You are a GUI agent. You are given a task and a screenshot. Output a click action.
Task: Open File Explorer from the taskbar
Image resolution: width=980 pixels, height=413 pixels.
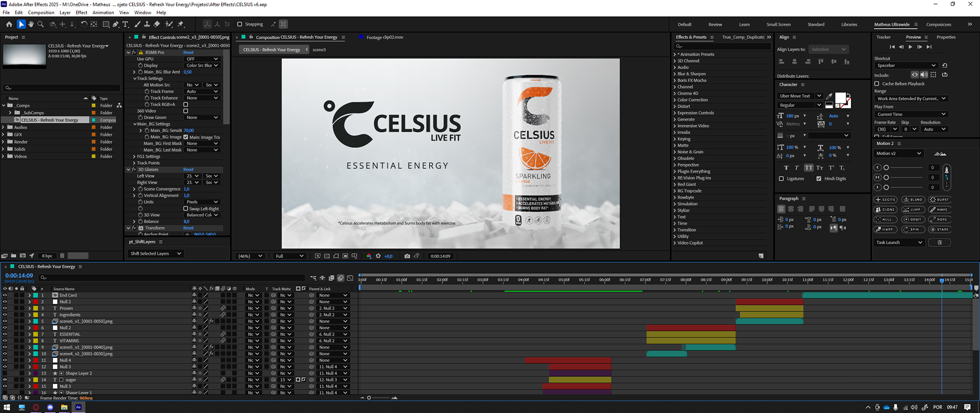pyautogui.click(x=64, y=407)
